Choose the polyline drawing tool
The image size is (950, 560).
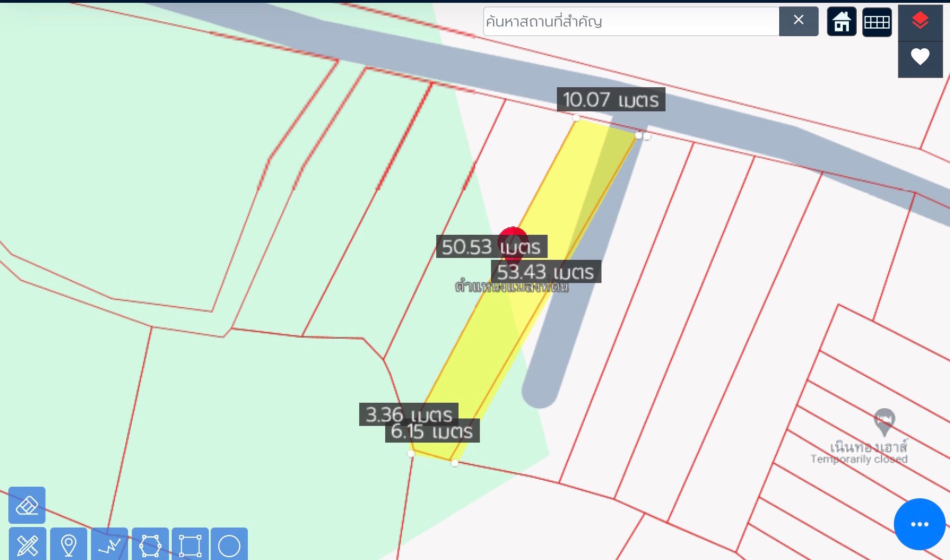pos(110,544)
